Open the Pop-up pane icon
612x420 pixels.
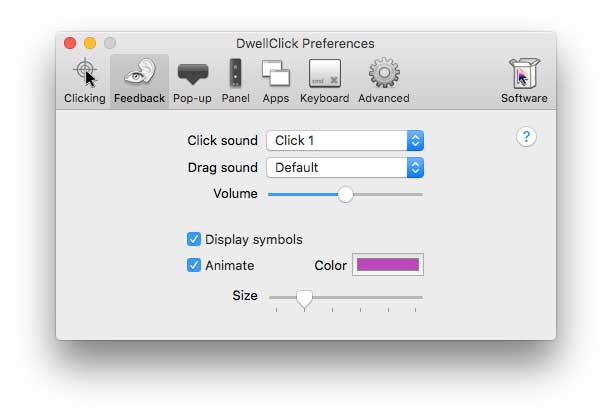pyautogui.click(x=192, y=75)
